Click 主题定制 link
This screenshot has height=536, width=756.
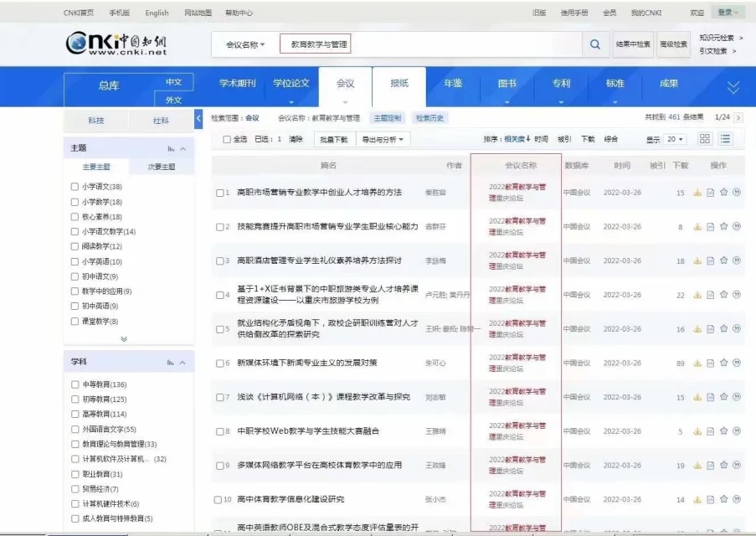[387, 118]
